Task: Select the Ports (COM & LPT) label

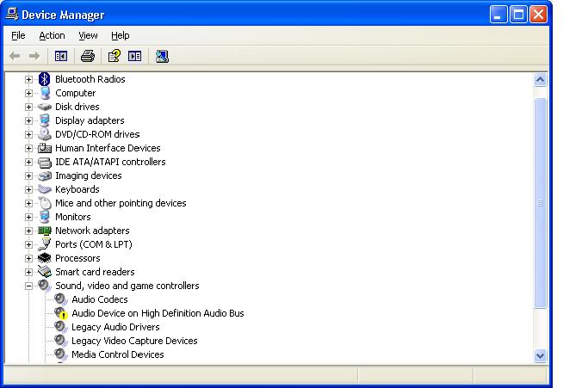Action: pos(94,244)
